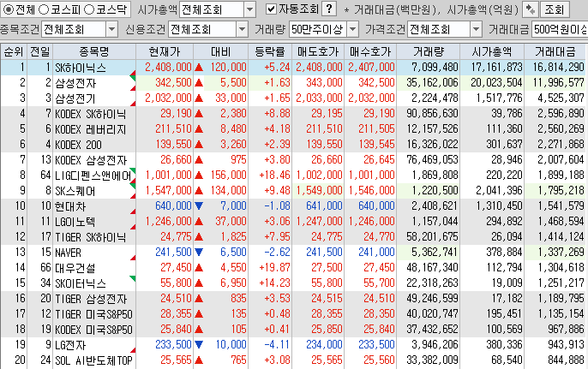Select the NAVER stock name
The height and width of the screenshot is (369, 588).
(x=68, y=253)
